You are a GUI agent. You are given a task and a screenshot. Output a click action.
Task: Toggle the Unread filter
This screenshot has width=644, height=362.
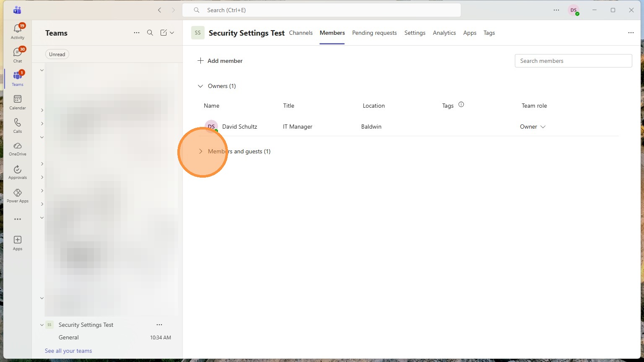(x=57, y=54)
